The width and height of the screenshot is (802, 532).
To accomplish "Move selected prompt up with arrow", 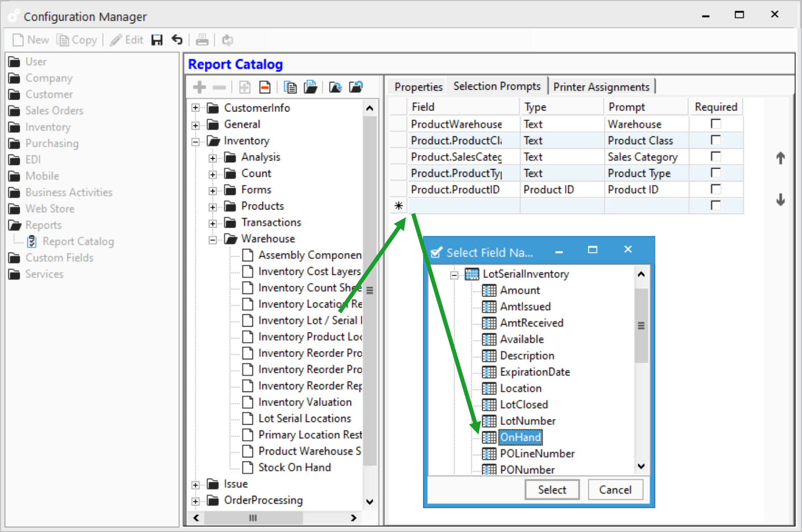I will coord(780,158).
